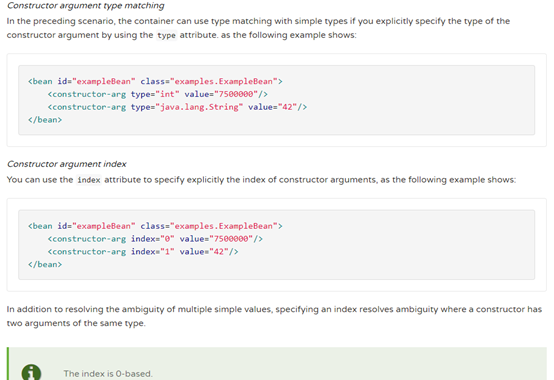Viewport: 554px width, 380px height.
Task: Click the first <constructor-arg tag in second block
Action: click(87, 239)
